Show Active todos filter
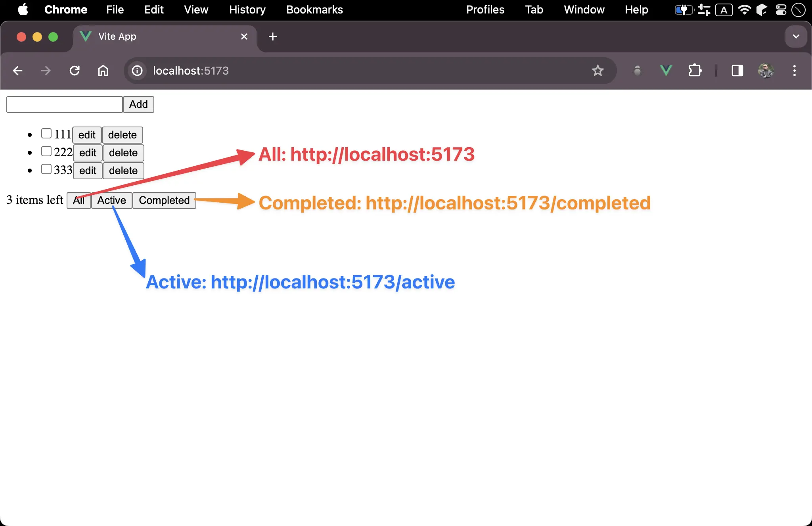 pyautogui.click(x=112, y=200)
